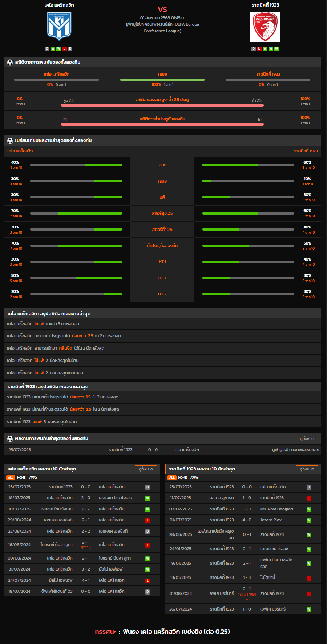
Task: Click the 01 สิงหาคม 2568 01:45 น. match time
Action: click(x=162, y=18)
